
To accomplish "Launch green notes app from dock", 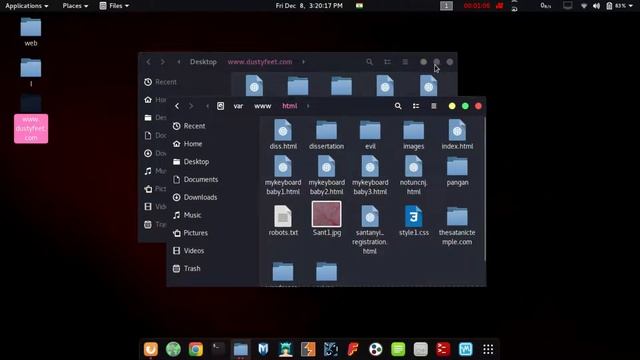I will click(x=398, y=349).
